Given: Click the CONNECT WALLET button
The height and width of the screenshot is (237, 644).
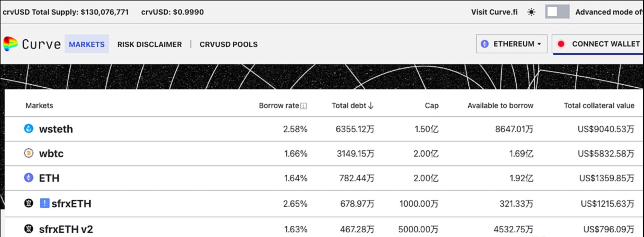Looking at the screenshot, I should (x=598, y=44).
